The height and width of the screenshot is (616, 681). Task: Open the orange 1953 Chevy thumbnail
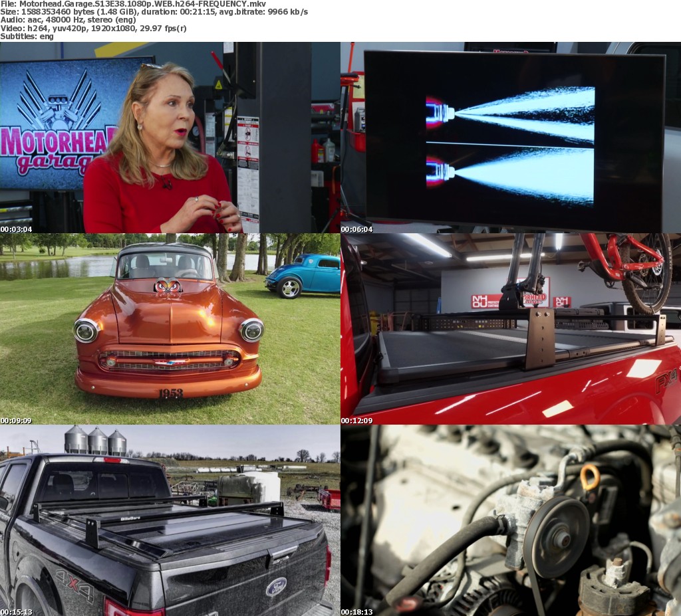tap(170, 328)
